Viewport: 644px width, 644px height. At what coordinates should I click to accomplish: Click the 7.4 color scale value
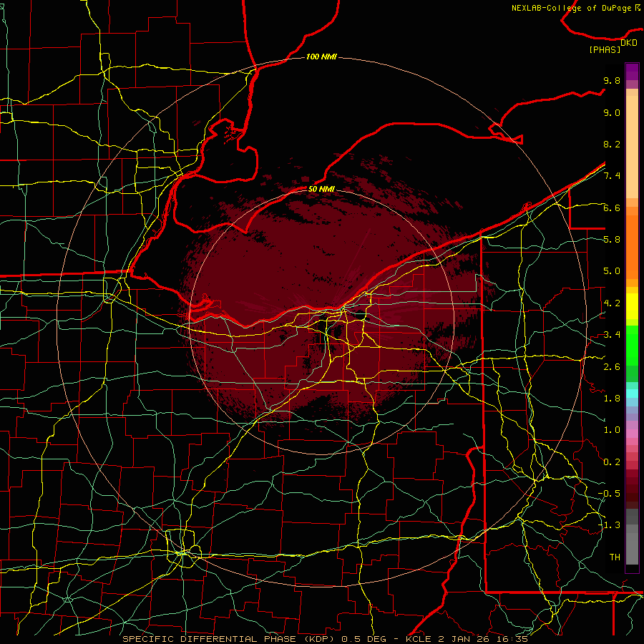[x=612, y=176]
